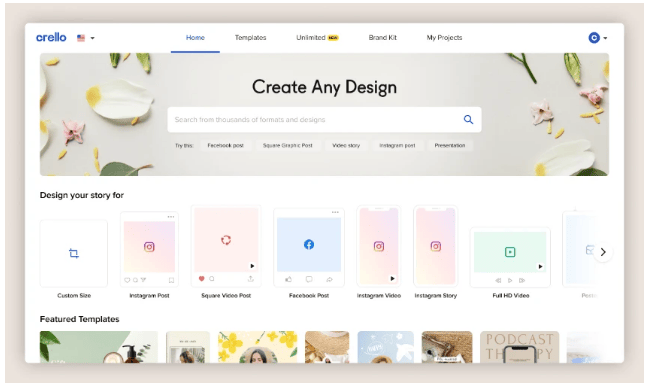Go to the Home tab
This screenshot has height=387, width=648.
[195, 38]
